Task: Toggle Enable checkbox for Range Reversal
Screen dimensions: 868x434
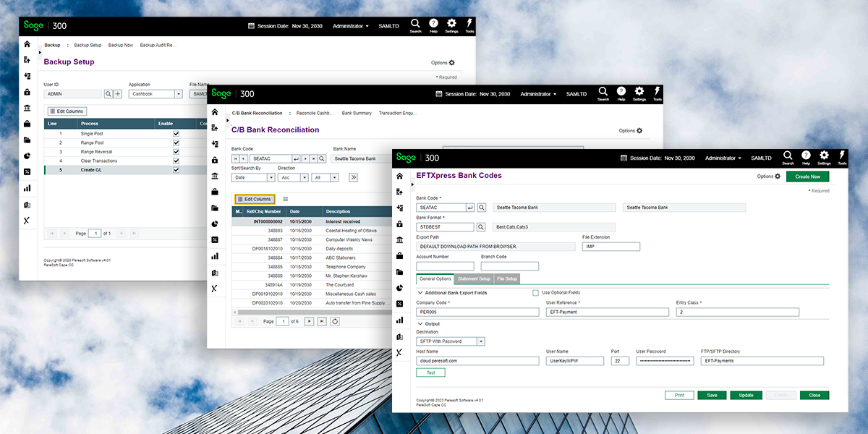Action: [x=176, y=152]
